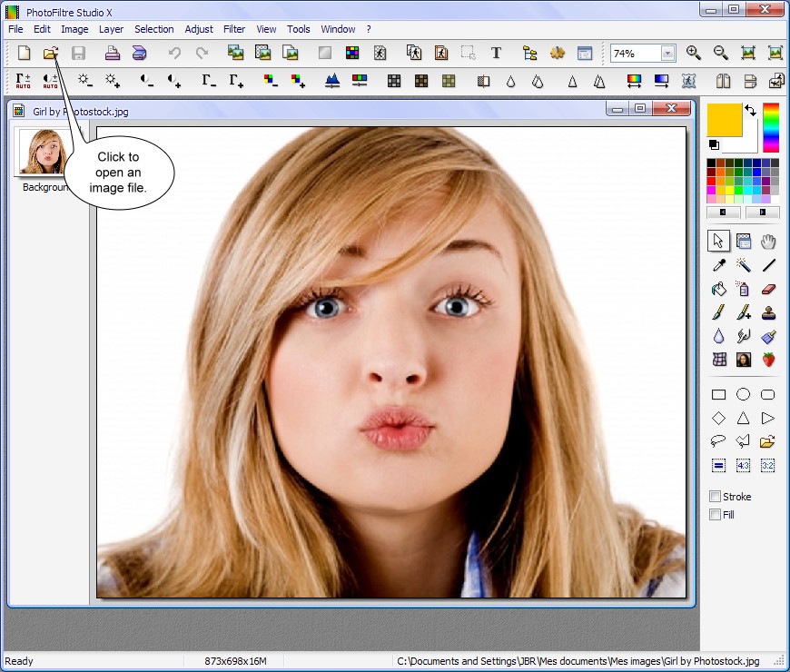Screen dimensions: 790x672
Task: Click the yellow foreground color swatch
Action: [x=726, y=121]
